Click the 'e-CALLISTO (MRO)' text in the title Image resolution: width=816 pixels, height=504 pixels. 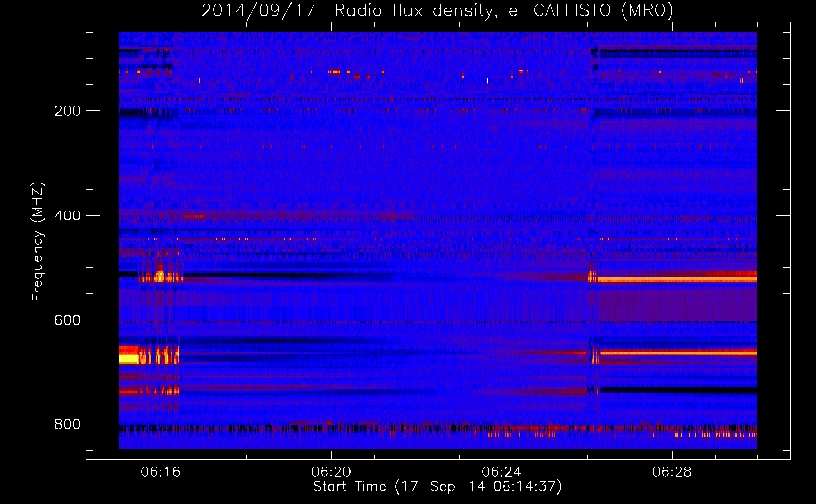tap(591, 11)
